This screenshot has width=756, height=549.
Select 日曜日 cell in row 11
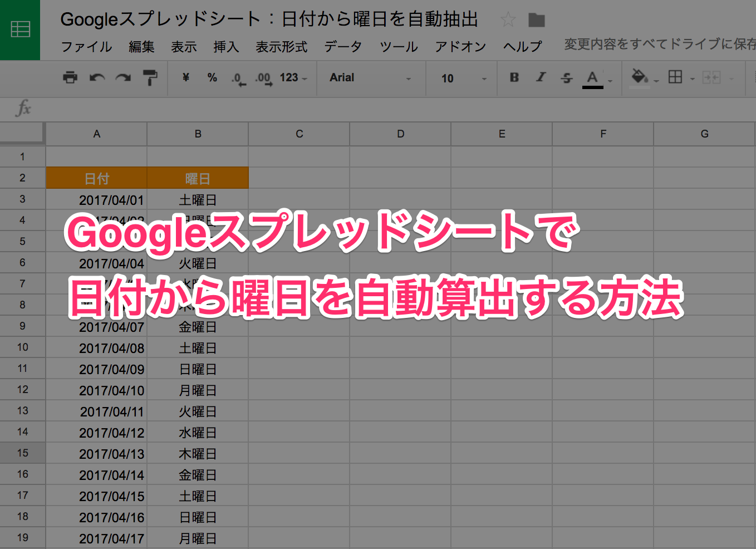click(x=198, y=369)
